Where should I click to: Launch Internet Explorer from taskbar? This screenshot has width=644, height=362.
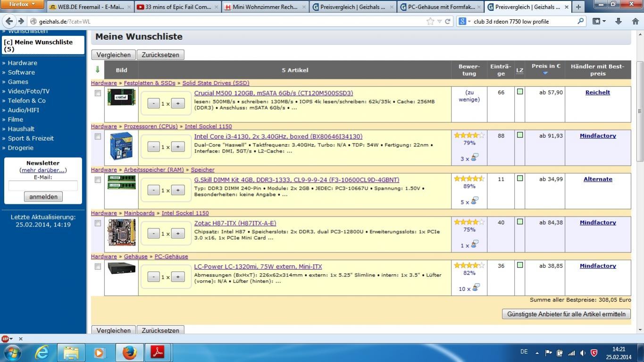click(x=42, y=353)
